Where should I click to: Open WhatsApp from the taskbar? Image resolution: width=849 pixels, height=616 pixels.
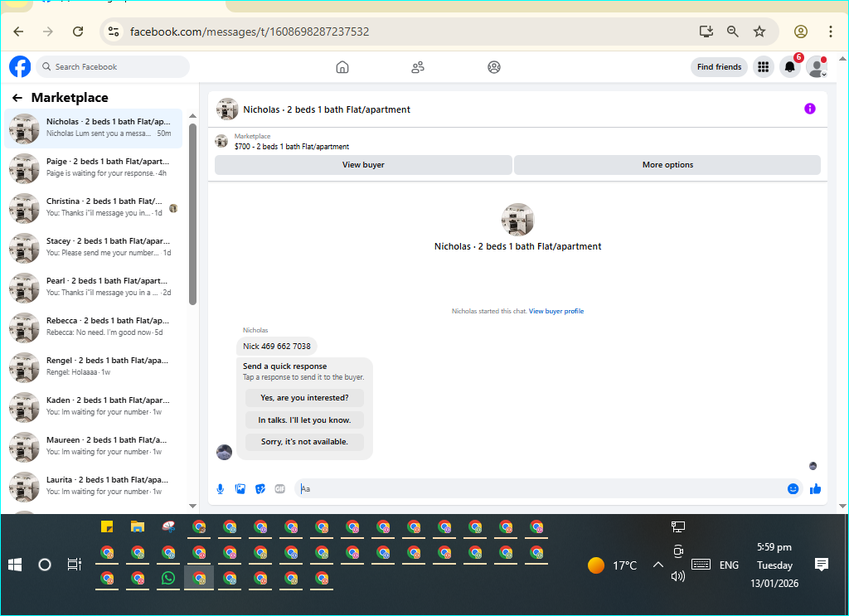tap(168, 578)
